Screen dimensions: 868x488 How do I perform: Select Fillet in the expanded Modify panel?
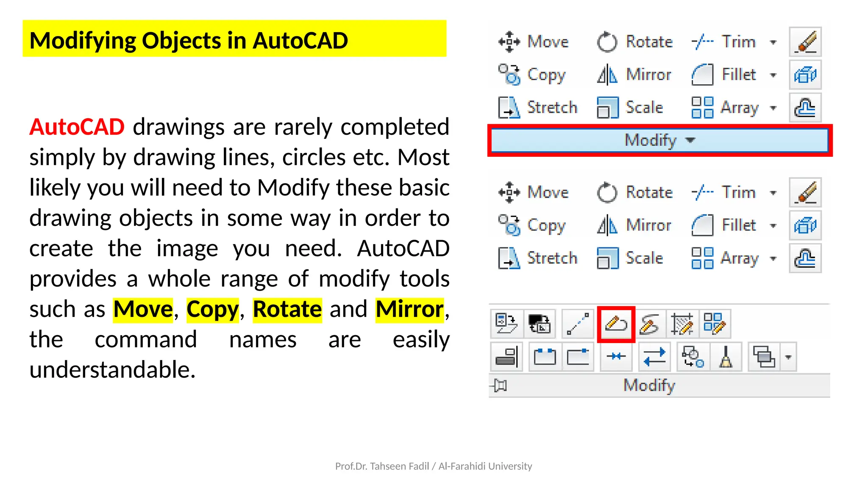coord(723,225)
